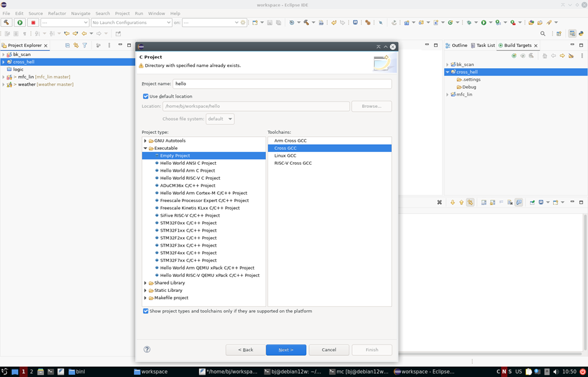
Task: Click the Debug bug icon in toolbar
Action: pyautogui.click(x=469, y=22)
